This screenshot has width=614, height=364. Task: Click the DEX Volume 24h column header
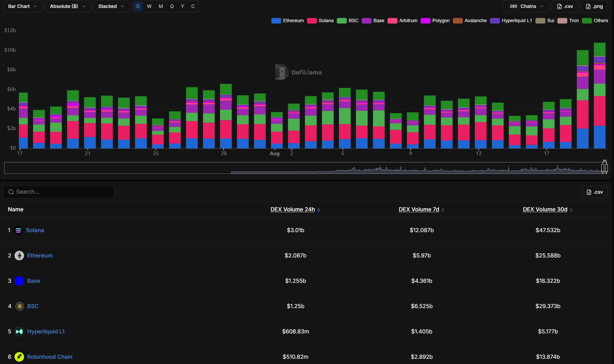click(x=293, y=209)
